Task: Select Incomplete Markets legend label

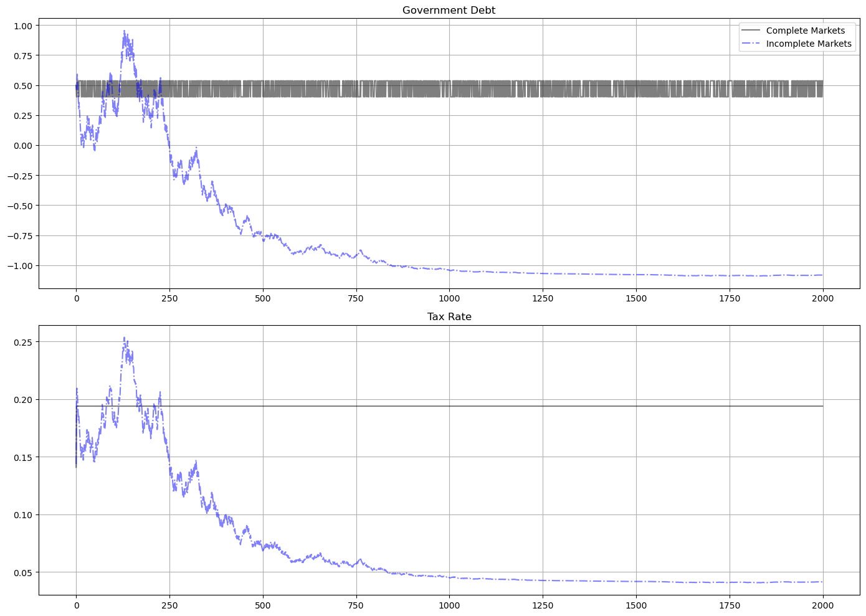Action: [808, 44]
